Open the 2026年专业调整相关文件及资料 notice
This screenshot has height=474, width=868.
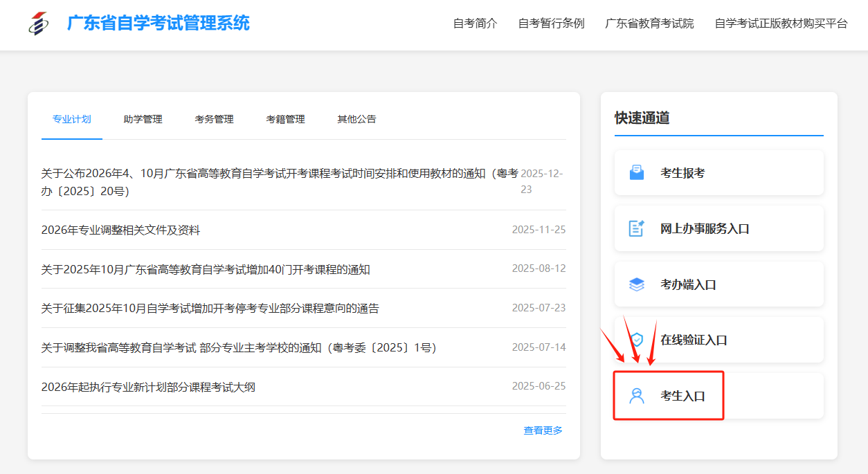pyautogui.click(x=120, y=230)
